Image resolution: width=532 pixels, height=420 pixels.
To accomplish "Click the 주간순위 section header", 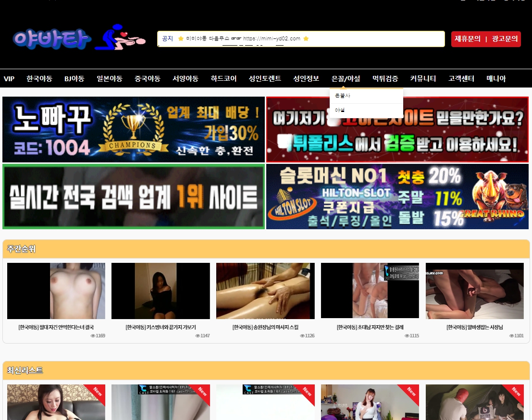I will coord(21,249).
